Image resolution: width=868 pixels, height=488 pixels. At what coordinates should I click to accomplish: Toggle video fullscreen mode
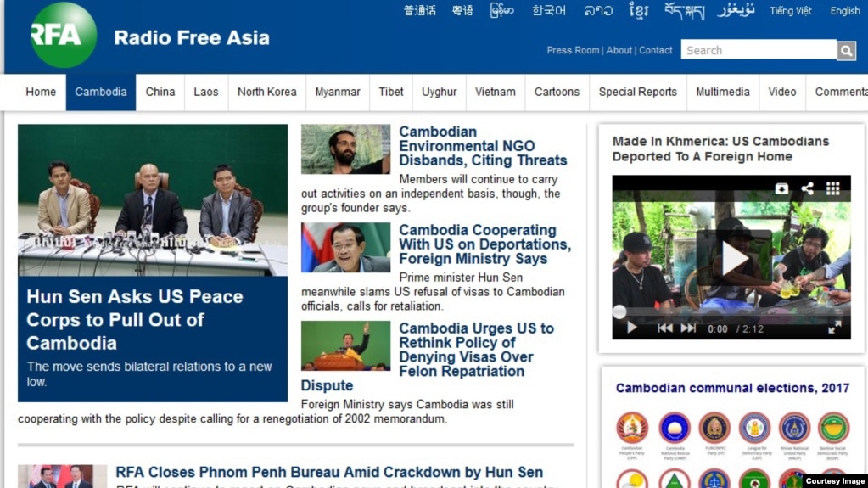(834, 328)
